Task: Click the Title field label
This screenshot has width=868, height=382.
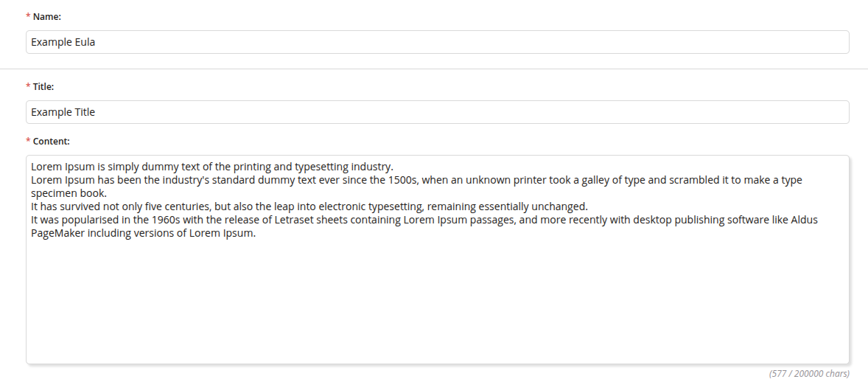Action: coord(43,87)
